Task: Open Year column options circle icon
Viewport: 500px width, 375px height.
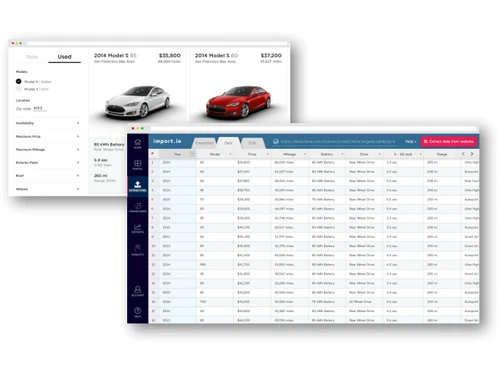Action: 192,154
